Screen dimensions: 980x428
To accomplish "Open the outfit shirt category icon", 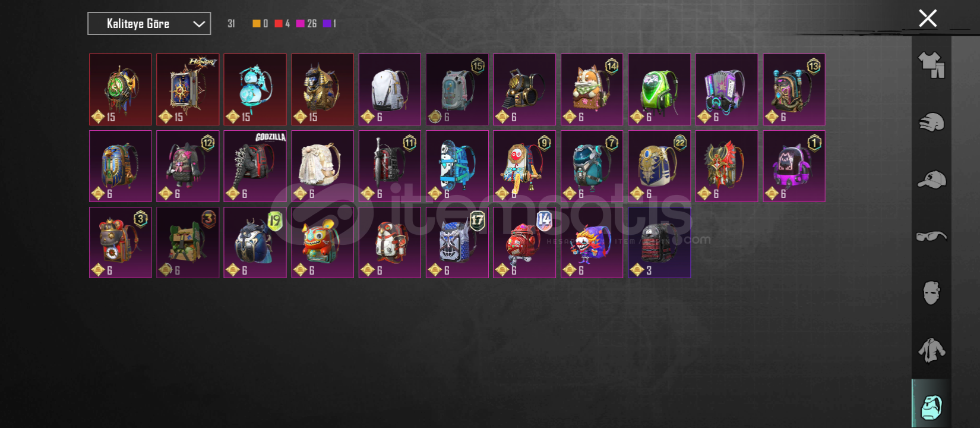I will tap(931, 65).
